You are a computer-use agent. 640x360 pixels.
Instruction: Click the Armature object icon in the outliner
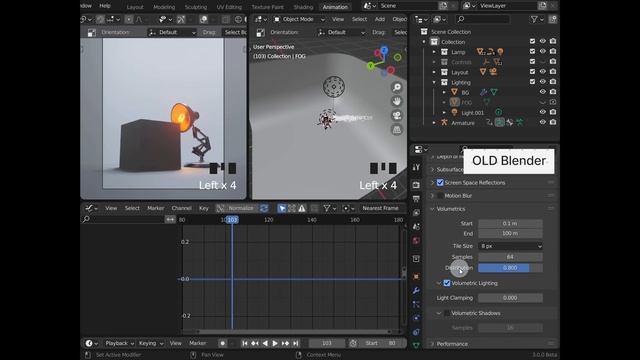click(444, 122)
